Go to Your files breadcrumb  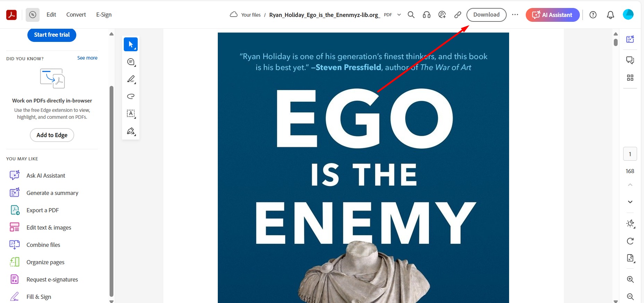(251, 15)
